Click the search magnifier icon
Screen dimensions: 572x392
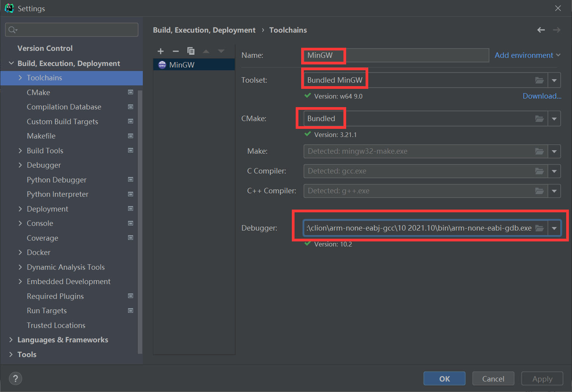coord(13,30)
